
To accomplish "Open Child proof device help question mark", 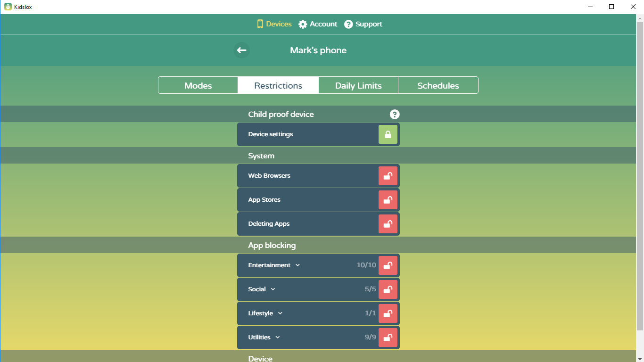I will point(395,114).
